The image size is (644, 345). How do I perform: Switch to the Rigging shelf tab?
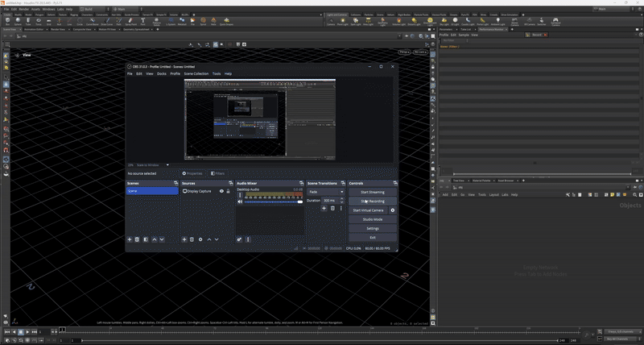click(x=74, y=15)
